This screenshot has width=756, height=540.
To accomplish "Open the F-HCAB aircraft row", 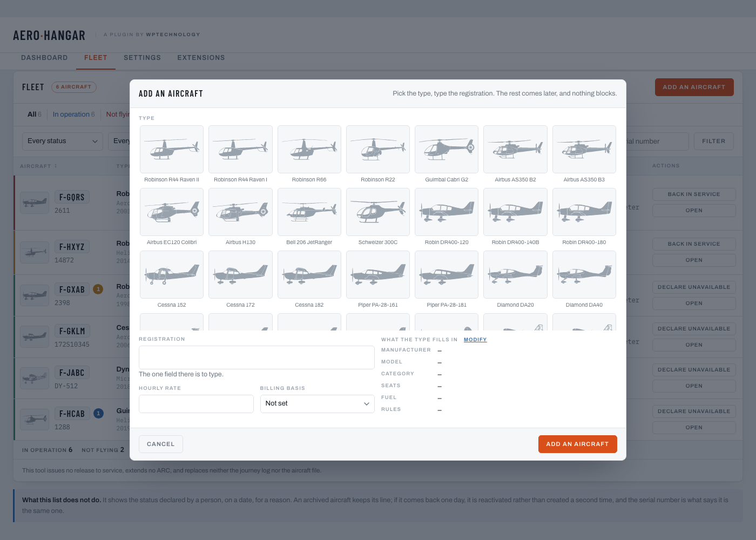I will [x=694, y=428].
